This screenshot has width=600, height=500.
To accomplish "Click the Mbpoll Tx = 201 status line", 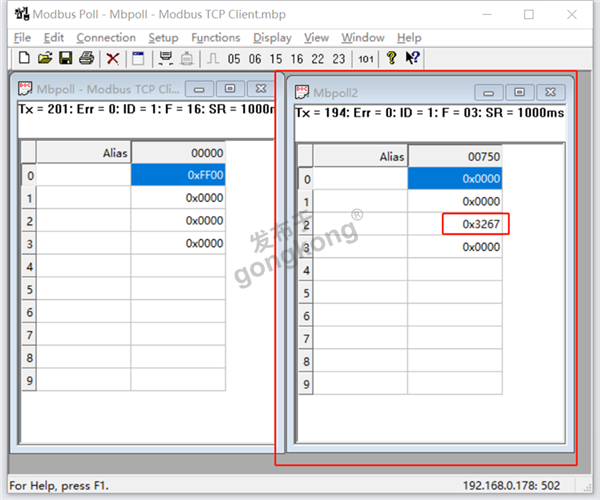I will click(x=147, y=109).
